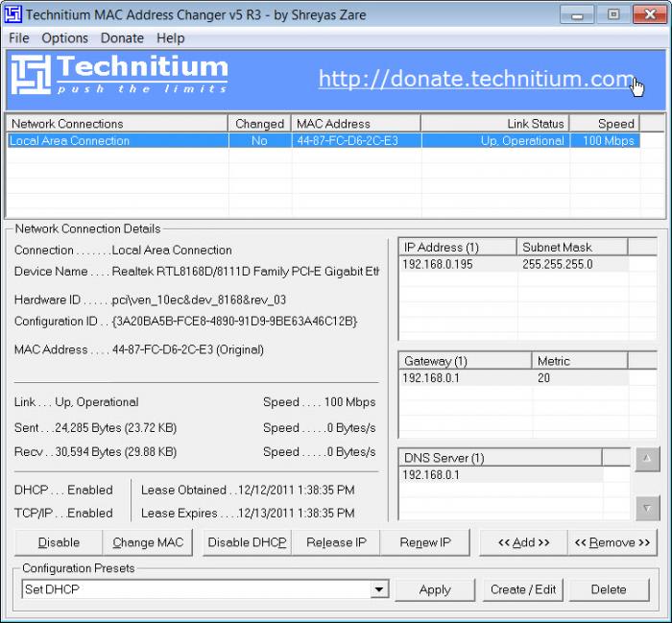This screenshot has height=623, width=672.
Task: Click the Change MAC button
Action: pos(148,542)
